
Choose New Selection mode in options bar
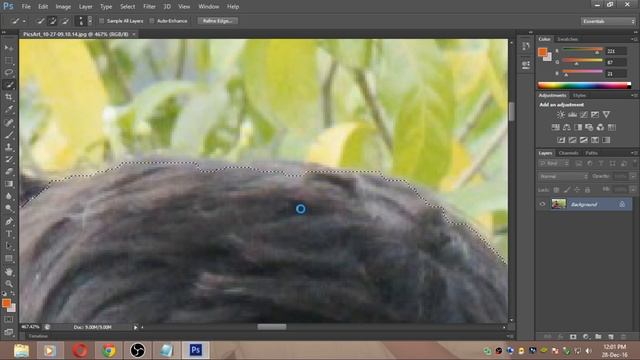coord(40,21)
